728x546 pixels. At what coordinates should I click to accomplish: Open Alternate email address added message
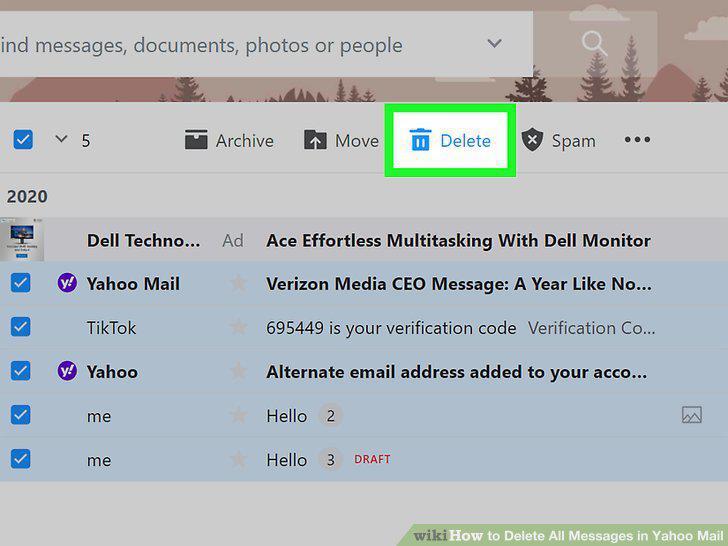click(x=457, y=372)
